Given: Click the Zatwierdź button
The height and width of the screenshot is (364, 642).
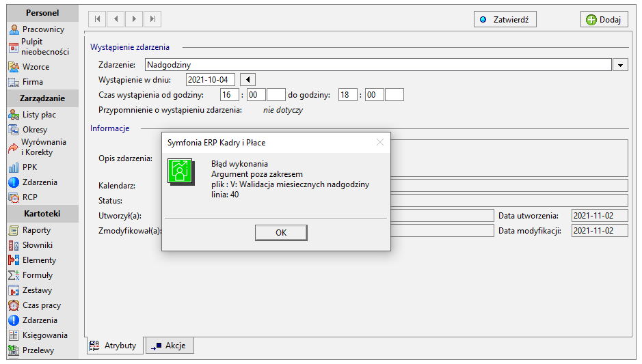Looking at the screenshot, I should (505, 19).
